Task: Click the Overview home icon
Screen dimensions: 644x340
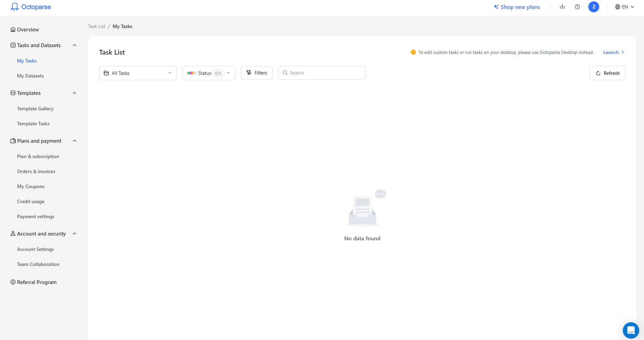Action: coord(13,29)
